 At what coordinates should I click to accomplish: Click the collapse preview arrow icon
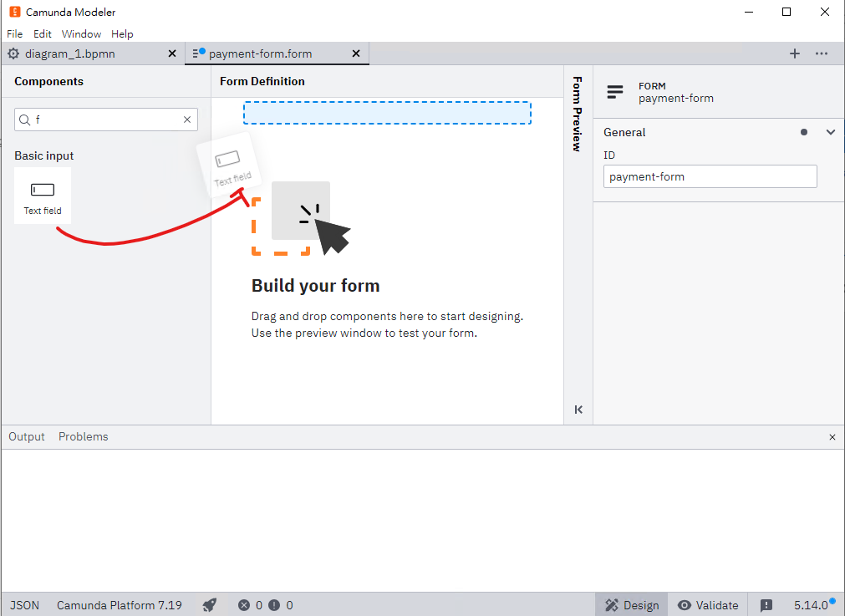click(578, 410)
